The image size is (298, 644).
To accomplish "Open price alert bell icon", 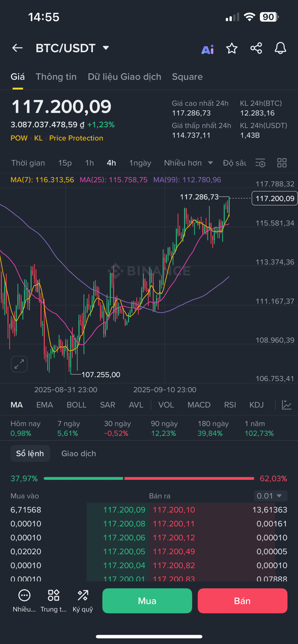I will (280, 48).
